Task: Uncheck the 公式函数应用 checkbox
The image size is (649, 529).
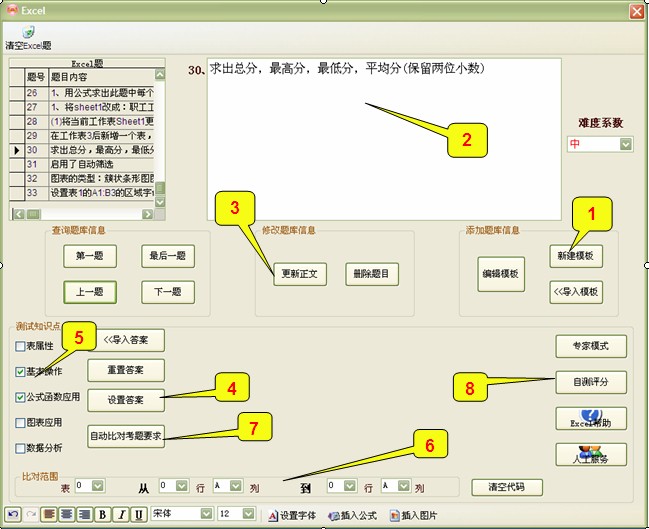Action: pyautogui.click(x=20, y=397)
